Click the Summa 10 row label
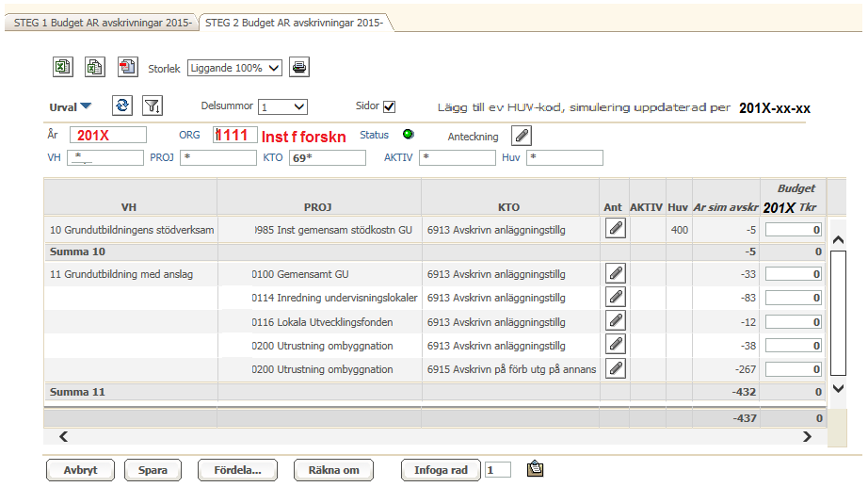This screenshot has width=868, height=487. coord(77,252)
